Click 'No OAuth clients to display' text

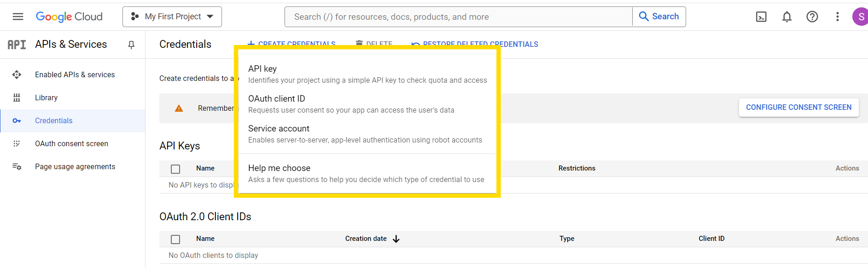[x=213, y=255]
